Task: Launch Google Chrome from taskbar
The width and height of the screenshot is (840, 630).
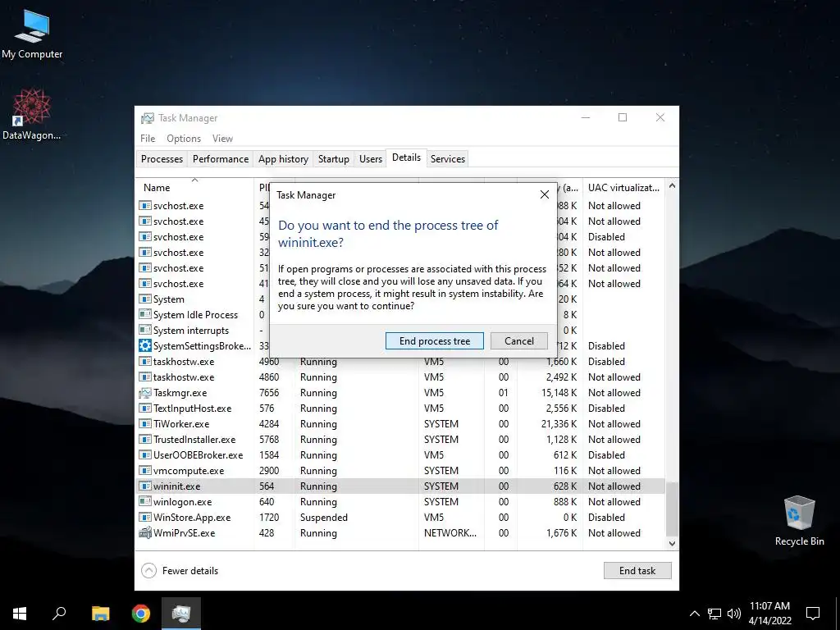Action: pyautogui.click(x=141, y=614)
